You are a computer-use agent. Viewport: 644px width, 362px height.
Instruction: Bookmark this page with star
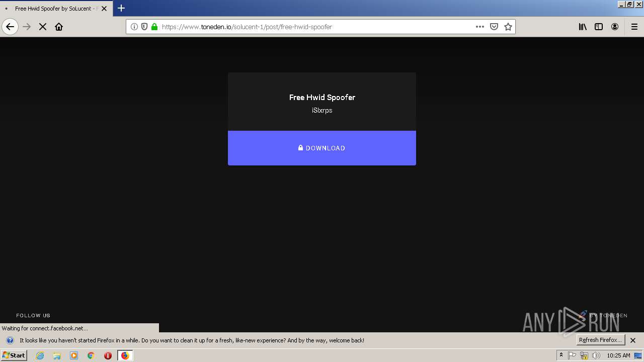click(508, 27)
